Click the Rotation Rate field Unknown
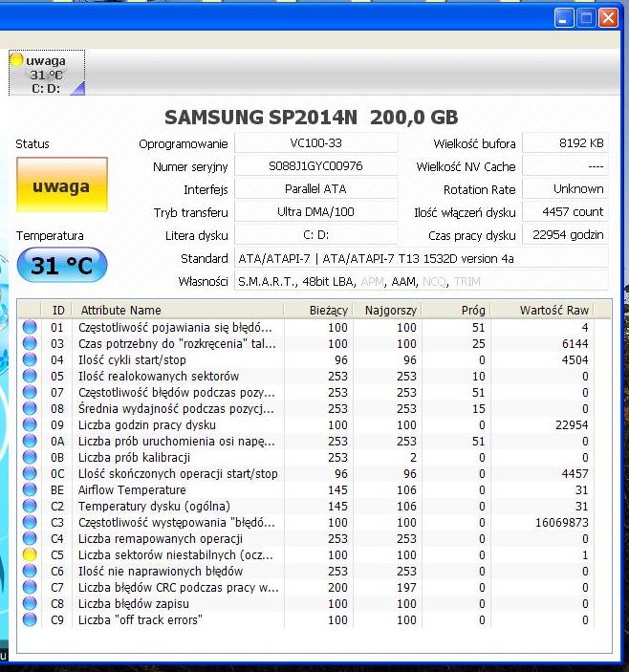This screenshot has height=672, width=629. tap(565, 189)
